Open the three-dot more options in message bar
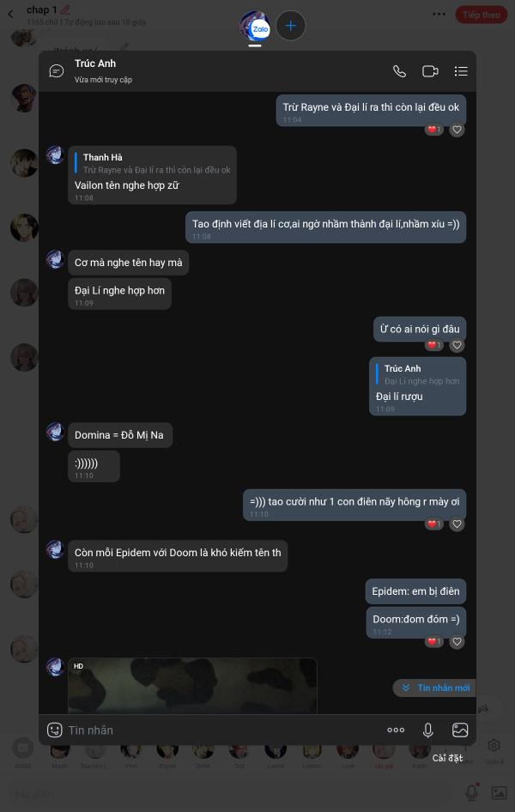The height and width of the screenshot is (812, 515). click(x=396, y=730)
